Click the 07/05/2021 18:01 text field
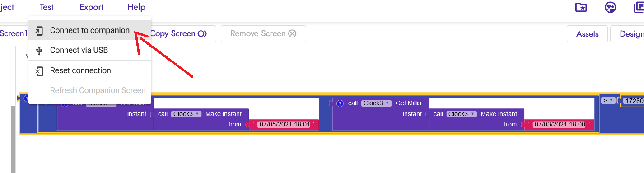644x173 pixels. click(x=284, y=124)
